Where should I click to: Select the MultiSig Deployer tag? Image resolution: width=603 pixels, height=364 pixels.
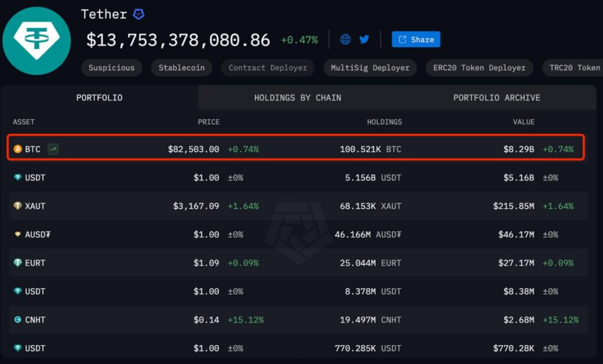pyautogui.click(x=370, y=68)
